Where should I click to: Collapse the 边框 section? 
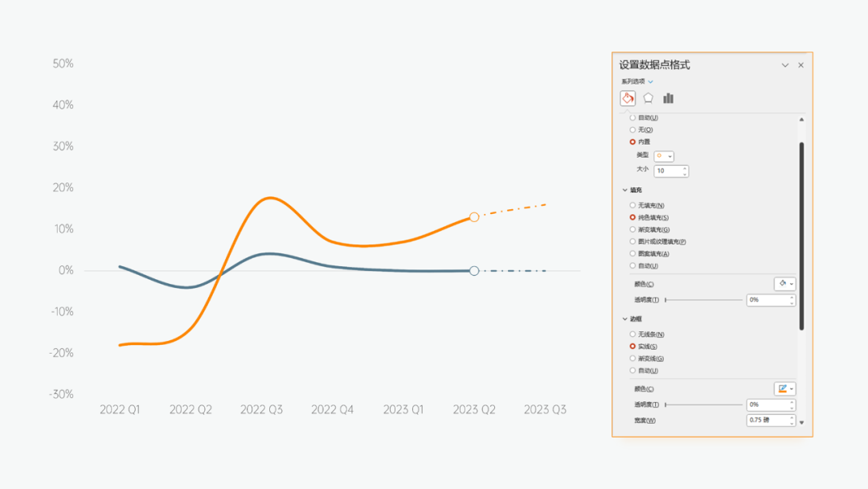[625, 319]
